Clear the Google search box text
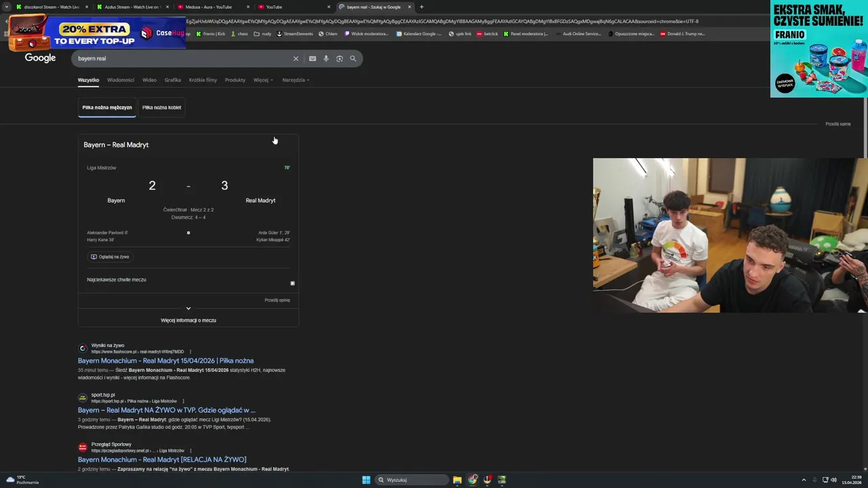Viewport: 868px width, 488px height. (x=296, y=58)
